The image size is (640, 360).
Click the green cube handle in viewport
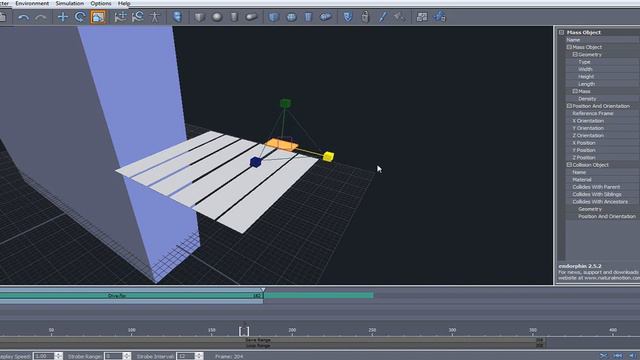pyautogui.click(x=285, y=103)
